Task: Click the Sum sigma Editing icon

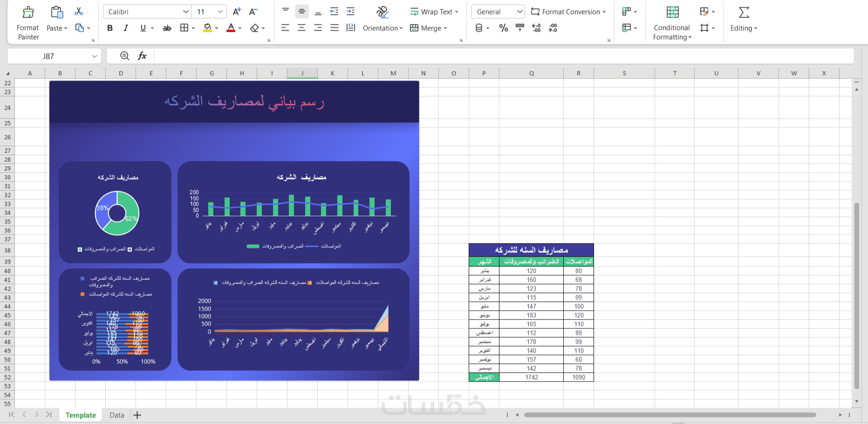Action: tap(744, 12)
